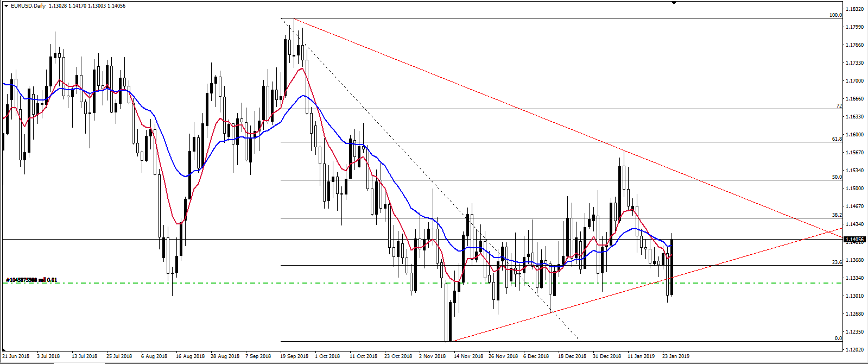
Task: Click the 1.12350 price scale value
Action: coord(855,332)
